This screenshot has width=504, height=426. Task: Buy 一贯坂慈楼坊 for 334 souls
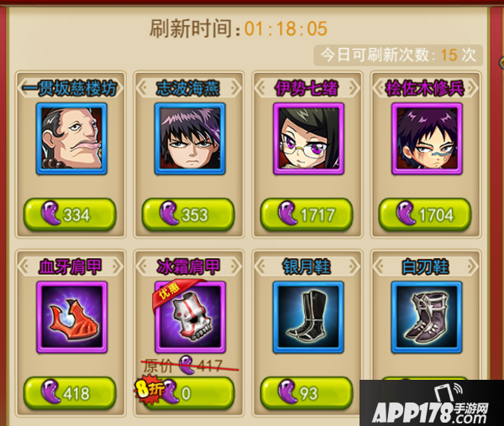(x=70, y=214)
